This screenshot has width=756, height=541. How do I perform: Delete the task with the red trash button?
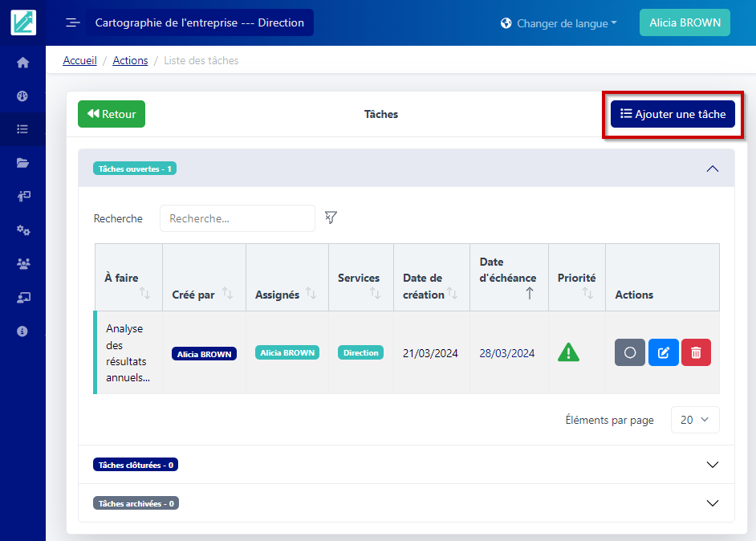(696, 352)
